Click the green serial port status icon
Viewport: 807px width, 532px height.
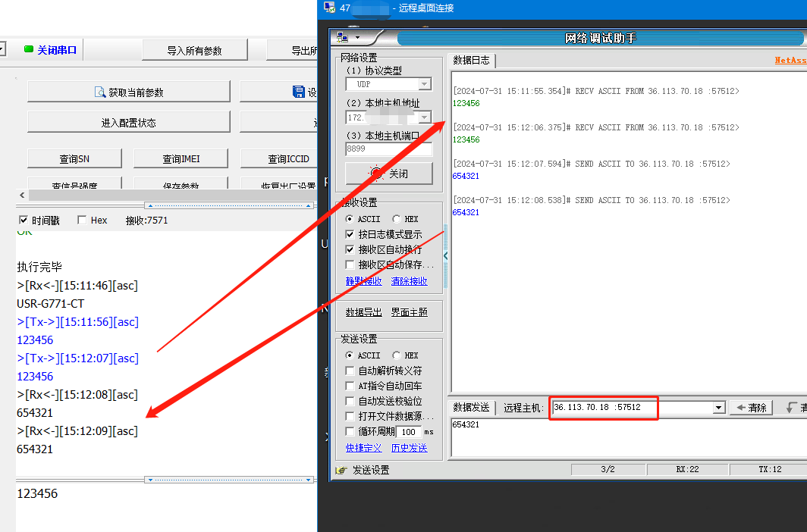tap(29, 49)
